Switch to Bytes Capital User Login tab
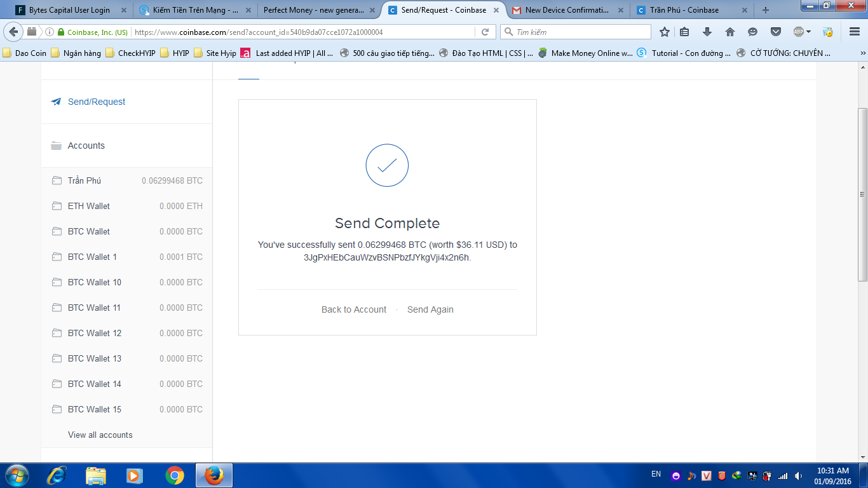This screenshot has height=488, width=868. (70, 10)
